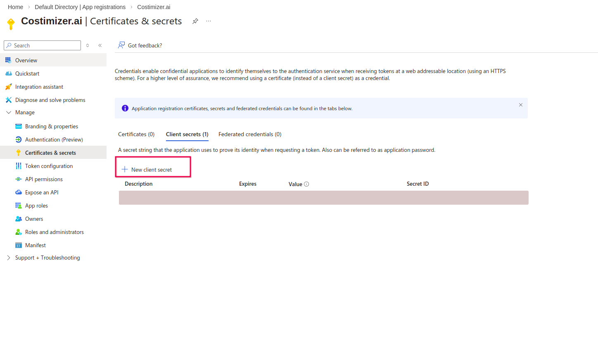598x364 pixels.
Task: Click the App roles grid icon
Action: (19, 206)
